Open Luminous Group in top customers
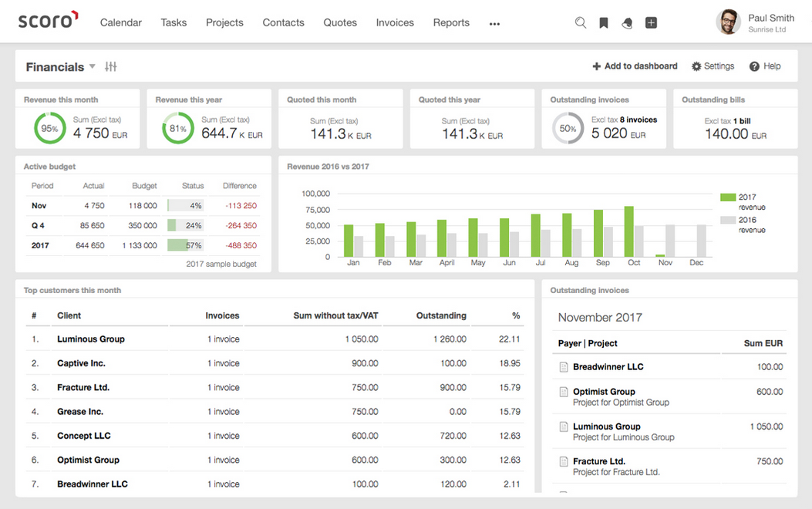 pyautogui.click(x=91, y=339)
